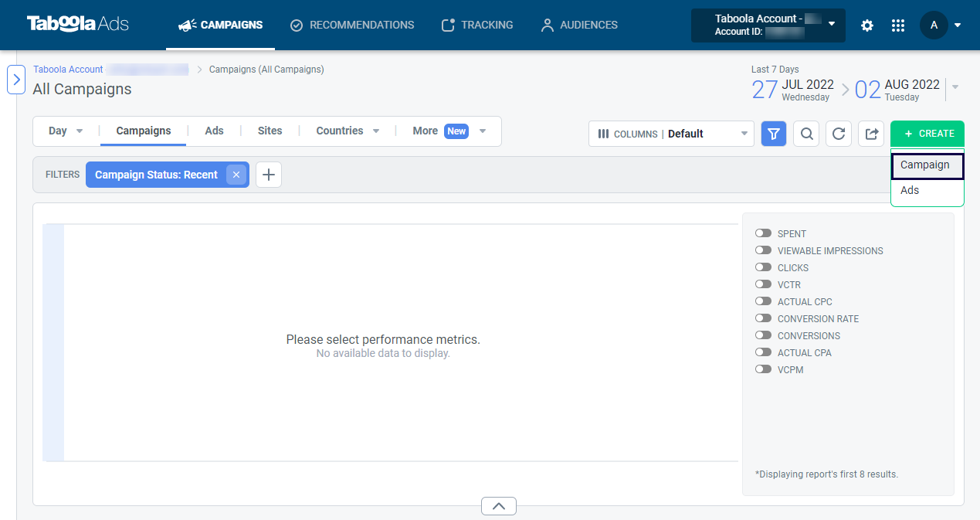Enable the SPENT metric toggle
Screen dimensions: 980x520
click(x=763, y=233)
